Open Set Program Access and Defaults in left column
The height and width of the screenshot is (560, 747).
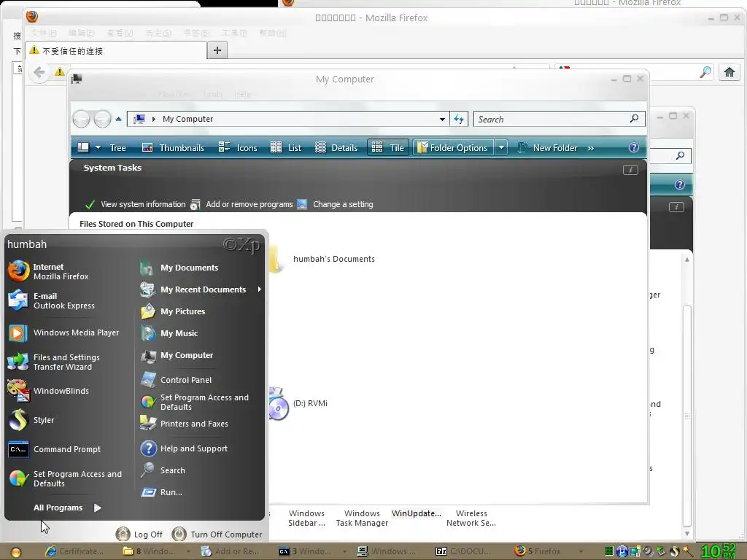point(65,478)
